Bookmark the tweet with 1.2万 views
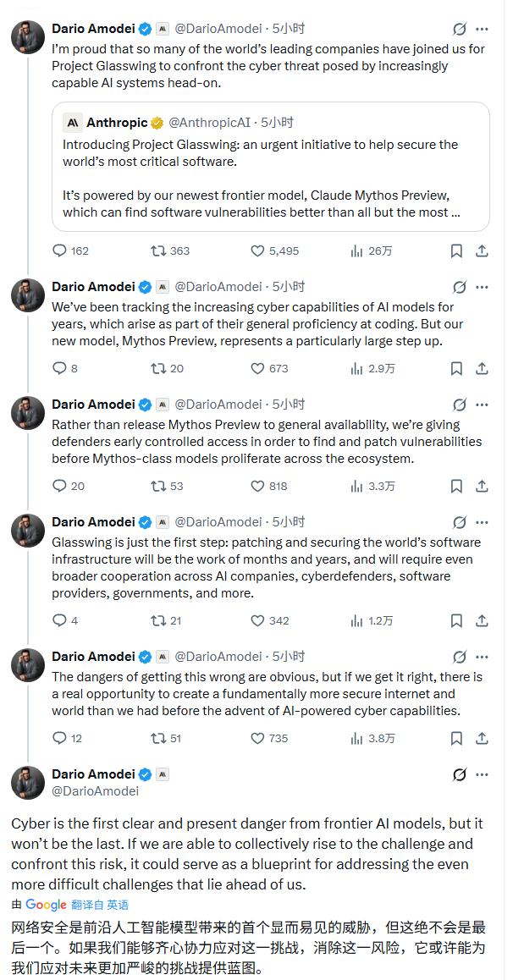The height and width of the screenshot is (980, 513). pyautogui.click(x=456, y=620)
